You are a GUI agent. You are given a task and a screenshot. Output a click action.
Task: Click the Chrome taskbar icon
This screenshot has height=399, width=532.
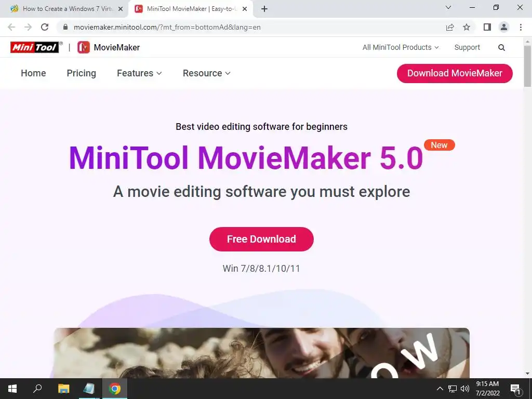[x=115, y=389]
